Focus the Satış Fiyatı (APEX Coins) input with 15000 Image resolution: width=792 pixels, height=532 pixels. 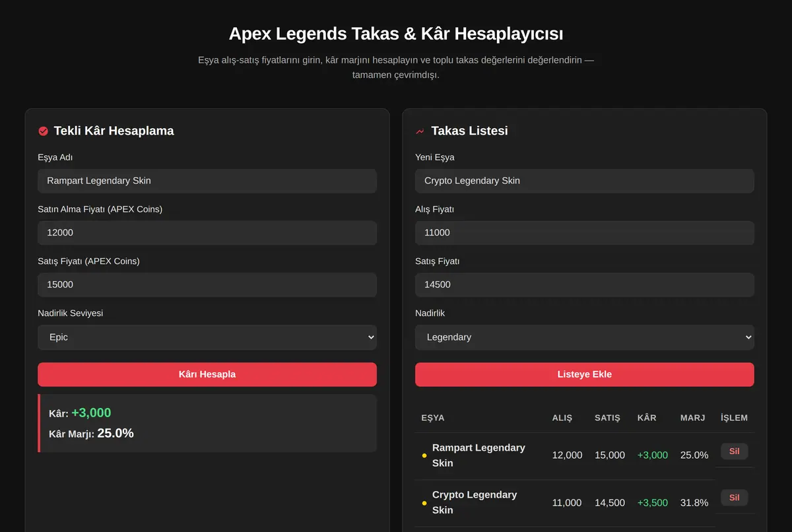pos(207,285)
